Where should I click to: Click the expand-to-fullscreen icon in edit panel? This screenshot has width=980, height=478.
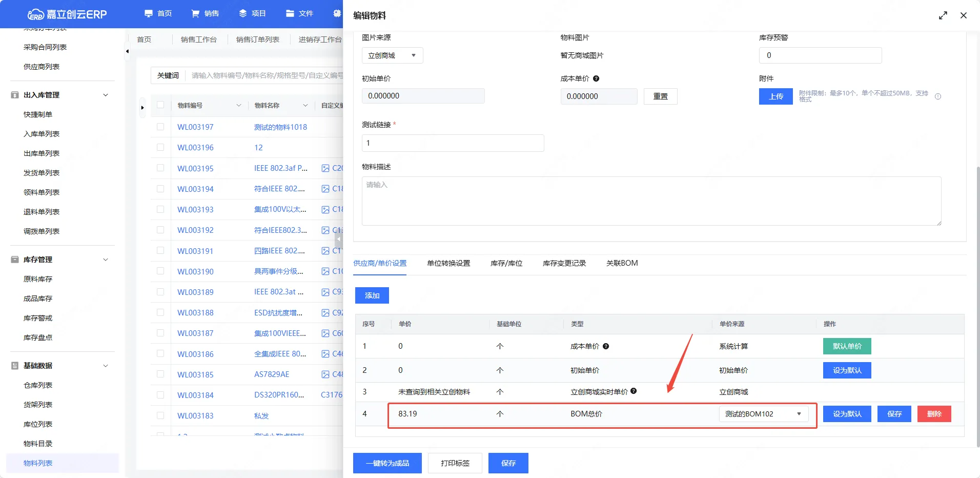[x=943, y=15]
